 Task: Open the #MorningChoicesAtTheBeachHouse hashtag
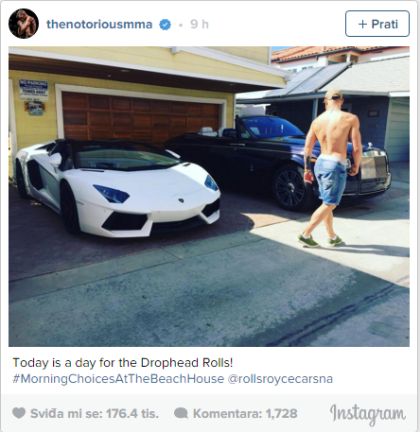coord(118,379)
